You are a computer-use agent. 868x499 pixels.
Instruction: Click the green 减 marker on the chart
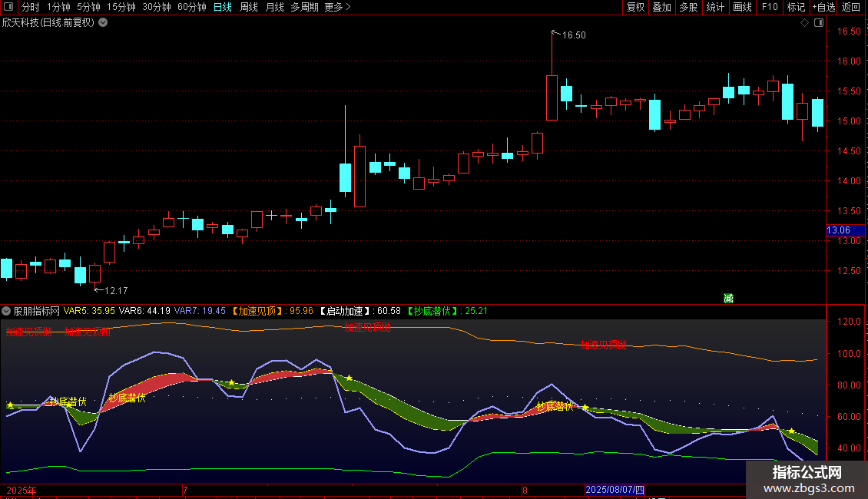(728, 298)
